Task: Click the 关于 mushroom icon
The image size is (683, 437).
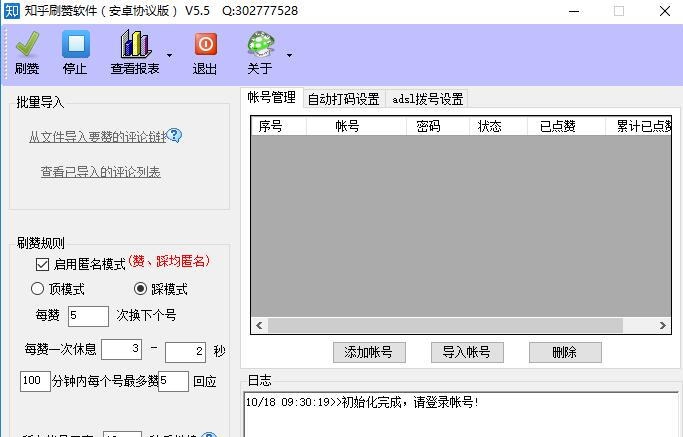Action: pyautogui.click(x=260, y=44)
